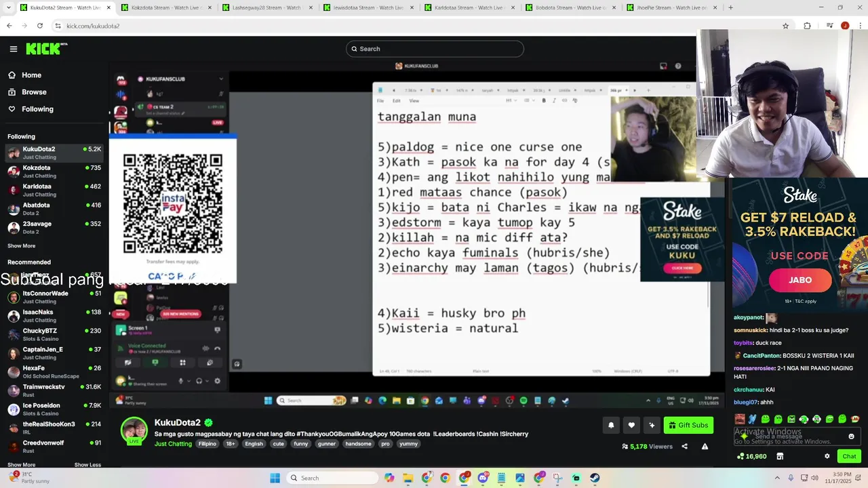The width and height of the screenshot is (868, 488).
Task: Switch to the JhoePie Stream tab
Action: 671,7
